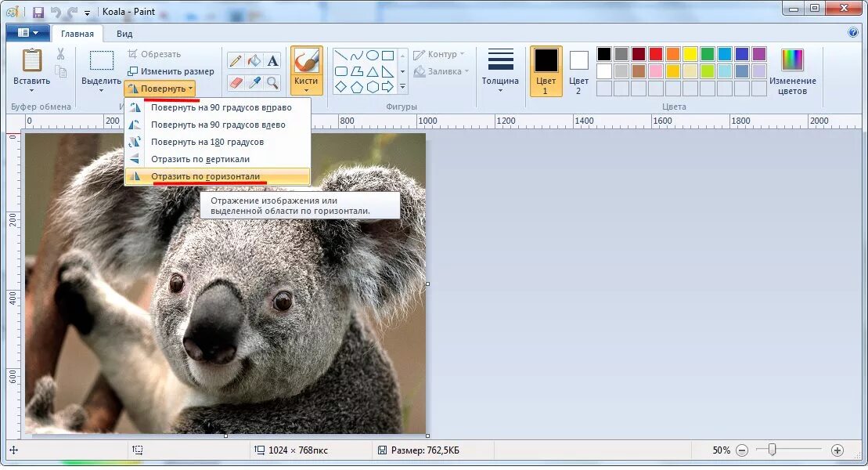This screenshot has height=470, width=868.
Task: Click the Вставить paste icon
Action: [31, 60]
